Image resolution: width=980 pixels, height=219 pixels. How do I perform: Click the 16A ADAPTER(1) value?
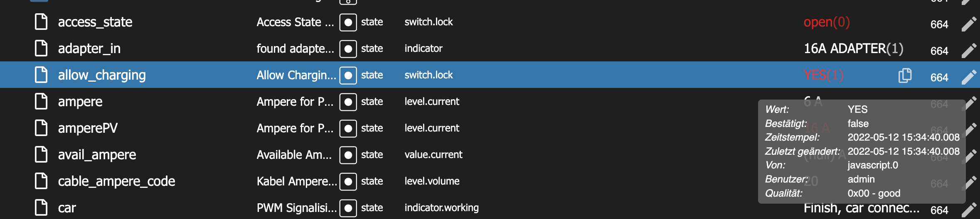point(854,49)
